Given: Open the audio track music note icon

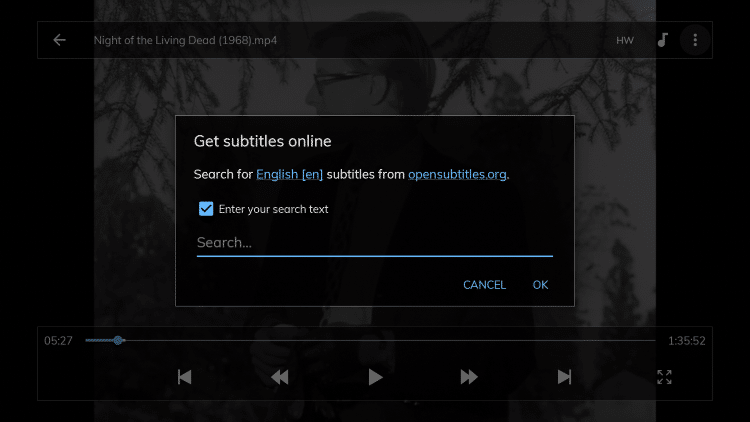Looking at the screenshot, I should click(x=662, y=40).
